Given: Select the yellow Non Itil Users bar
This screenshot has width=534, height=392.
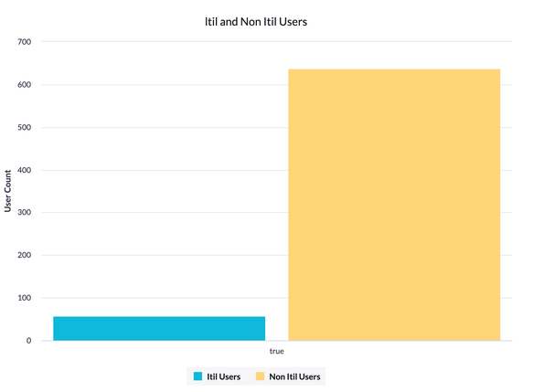Looking at the screenshot, I should pyautogui.click(x=394, y=205).
